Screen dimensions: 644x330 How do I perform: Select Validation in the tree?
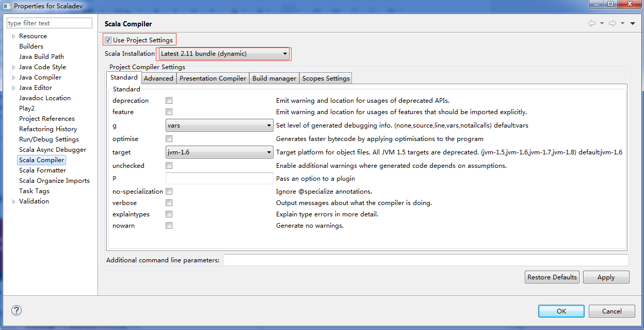[x=34, y=201]
